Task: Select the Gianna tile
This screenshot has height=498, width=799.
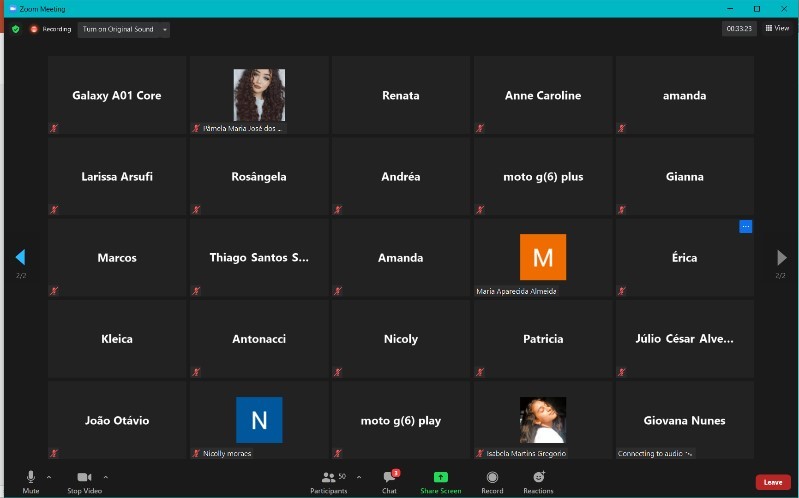Action: tap(685, 176)
